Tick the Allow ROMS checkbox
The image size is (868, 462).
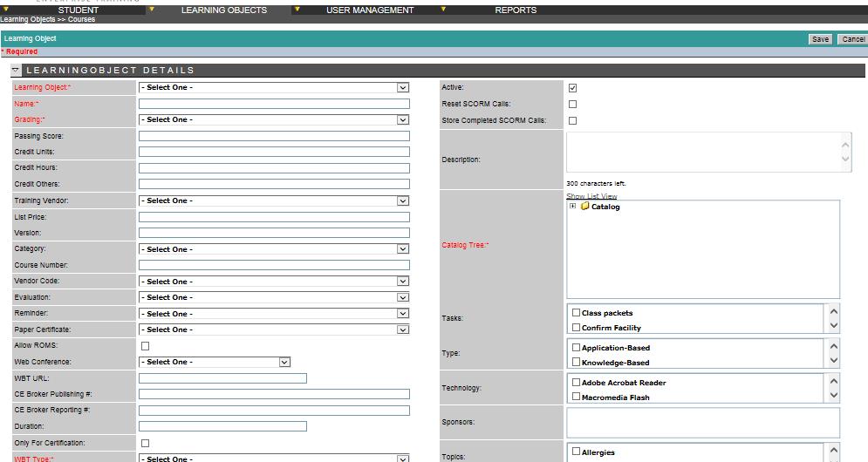(145, 346)
